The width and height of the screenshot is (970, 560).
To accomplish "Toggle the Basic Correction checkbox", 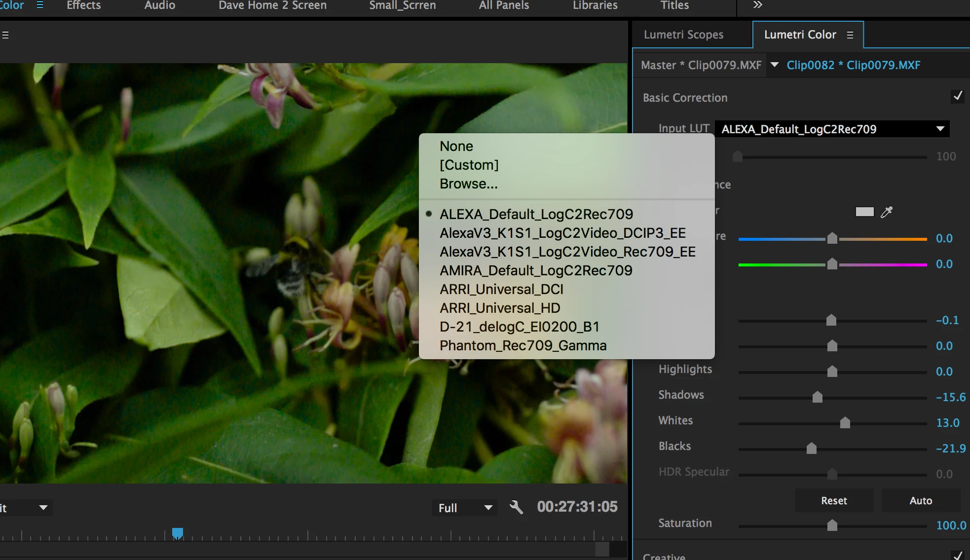I will coord(957,96).
